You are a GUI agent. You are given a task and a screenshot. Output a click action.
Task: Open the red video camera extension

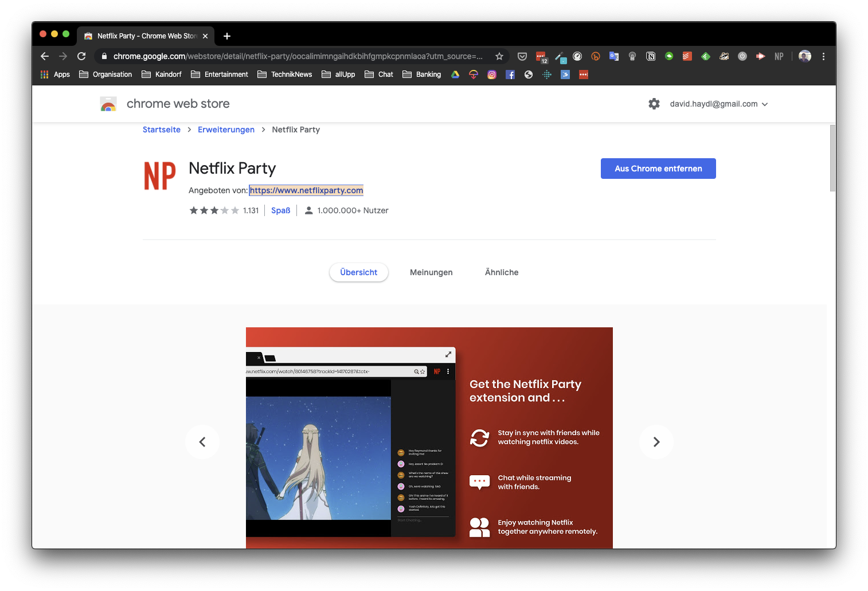pos(761,56)
